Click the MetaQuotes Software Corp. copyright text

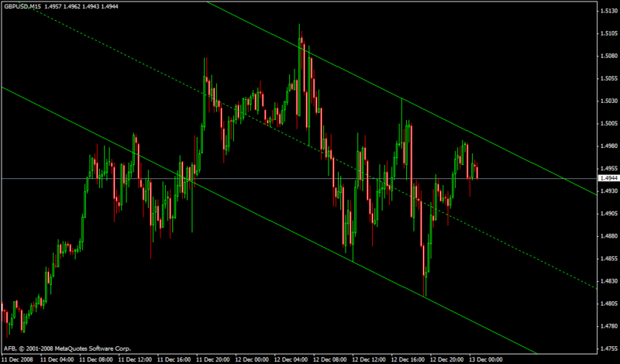pos(67,349)
